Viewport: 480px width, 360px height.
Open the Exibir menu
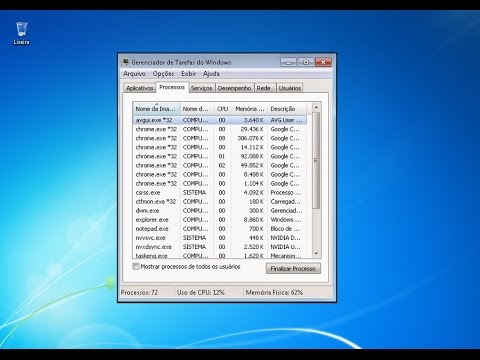pyautogui.click(x=188, y=74)
